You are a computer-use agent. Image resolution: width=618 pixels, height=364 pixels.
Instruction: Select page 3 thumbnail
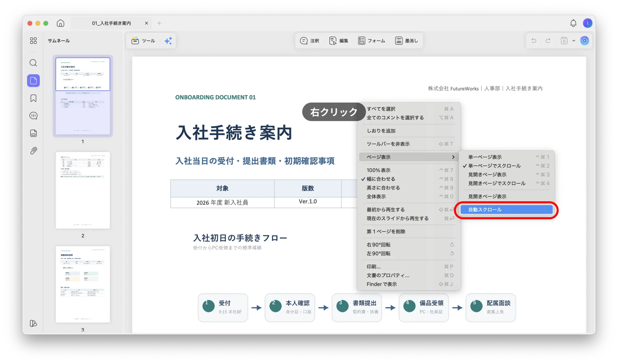point(83,285)
